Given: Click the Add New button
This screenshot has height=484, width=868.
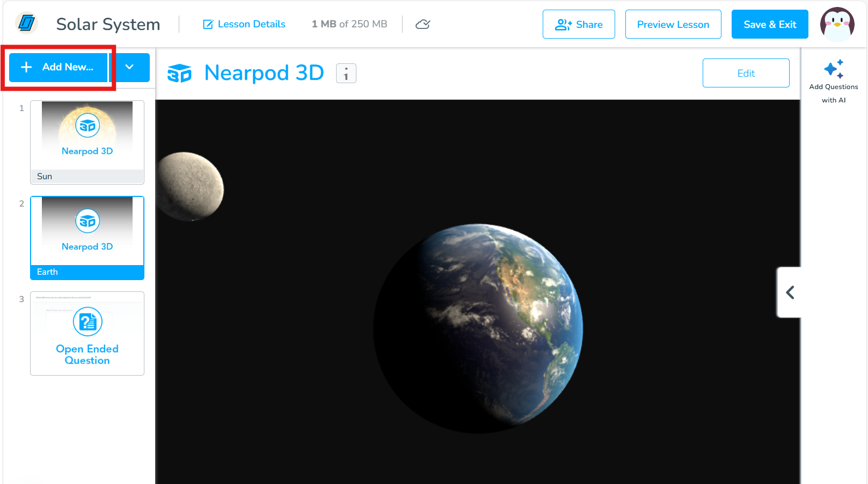Looking at the screenshot, I should coord(57,67).
